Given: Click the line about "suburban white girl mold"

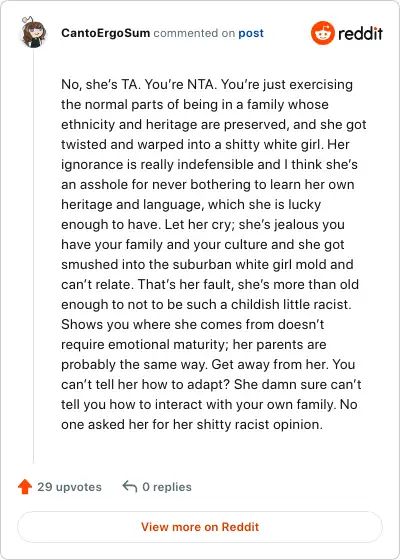Looking at the screenshot, I should pyautogui.click(x=207, y=265).
